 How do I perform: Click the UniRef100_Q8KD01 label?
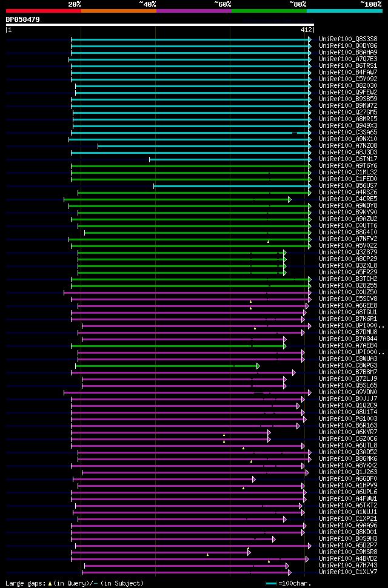tap(348, 532)
